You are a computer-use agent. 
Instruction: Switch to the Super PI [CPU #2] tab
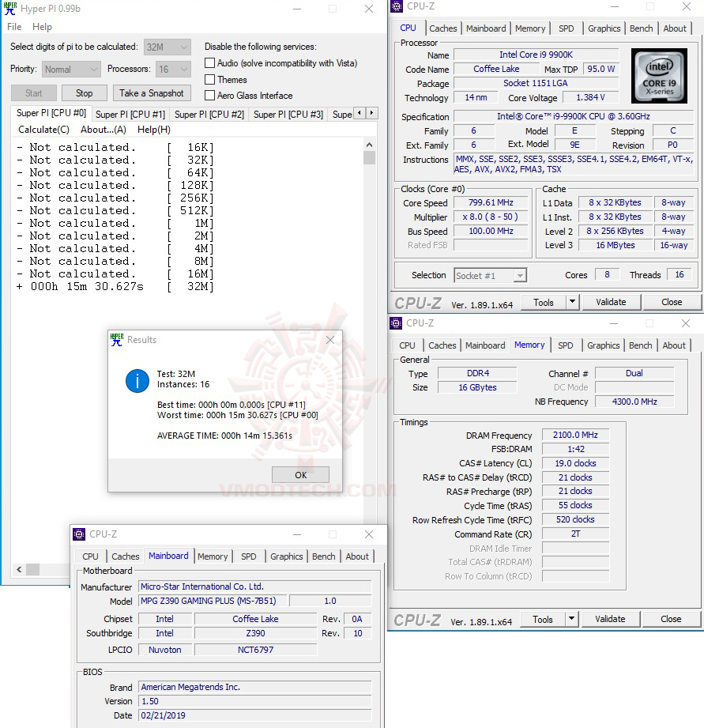[x=209, y=114]
